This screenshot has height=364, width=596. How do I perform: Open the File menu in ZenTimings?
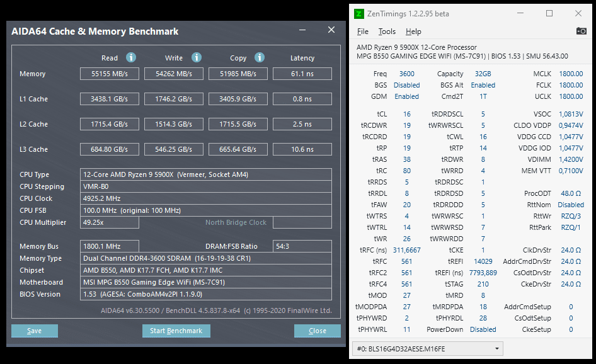pos(363,31)
